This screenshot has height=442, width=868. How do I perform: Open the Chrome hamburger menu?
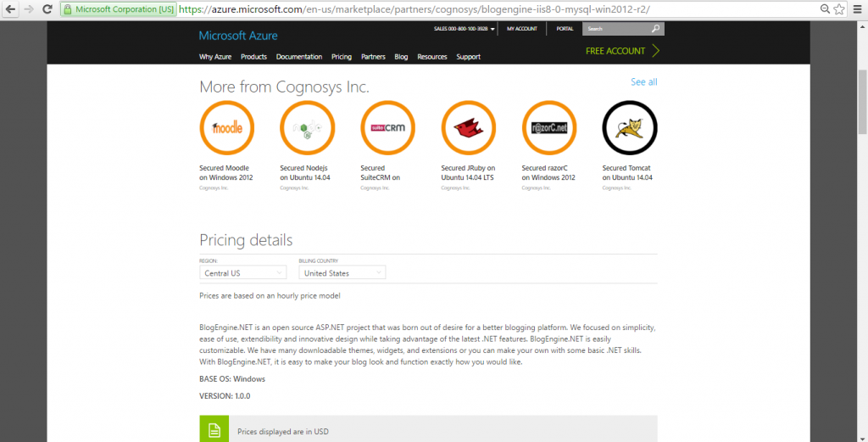tap(857, 8)
